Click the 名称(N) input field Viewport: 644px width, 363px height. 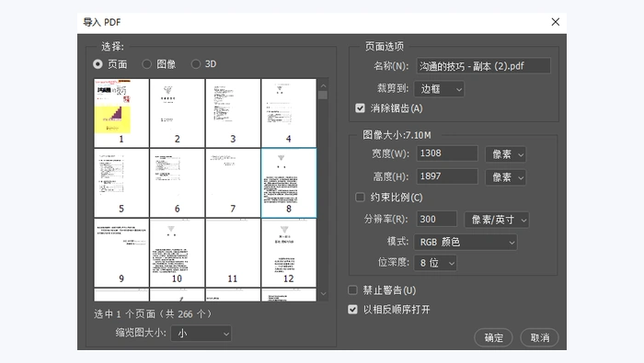click(x=483, y=65)
